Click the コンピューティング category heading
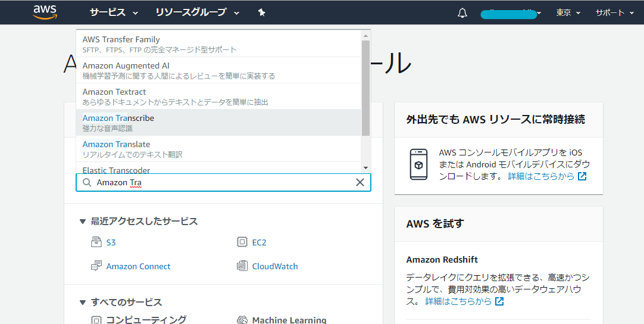 tap(146, 319)
